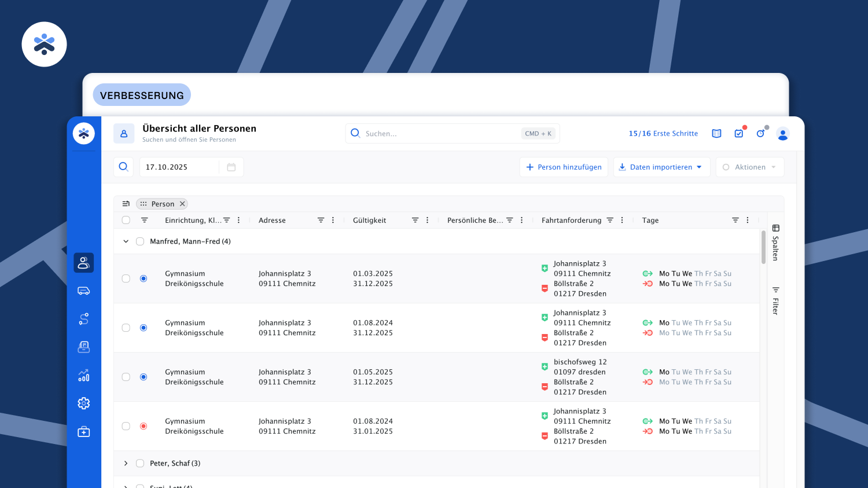Expand the Peter, Schaf group
Image resolution: width=868 pixels, height=488 pixels.
(x=126, y=463)
